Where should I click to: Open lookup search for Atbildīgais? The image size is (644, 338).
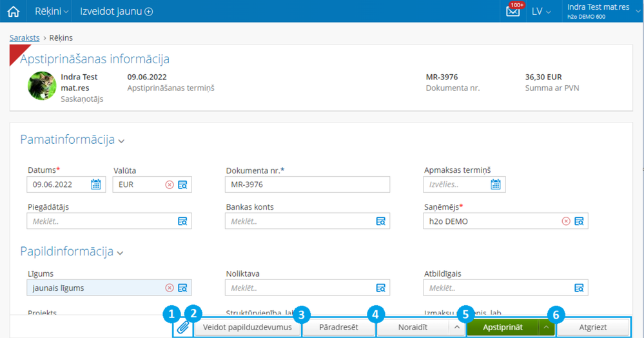579,288
